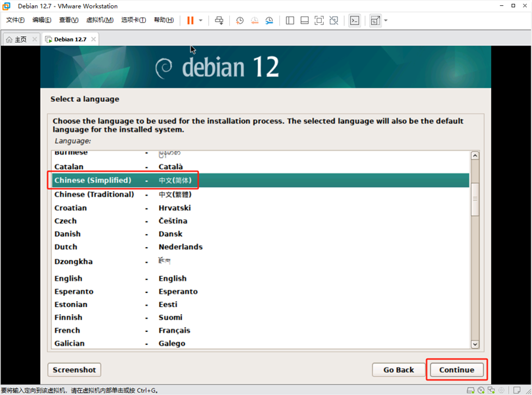
Task: Select Croatian in the language list
Action: pyautogui.click(x=261, y=208)
